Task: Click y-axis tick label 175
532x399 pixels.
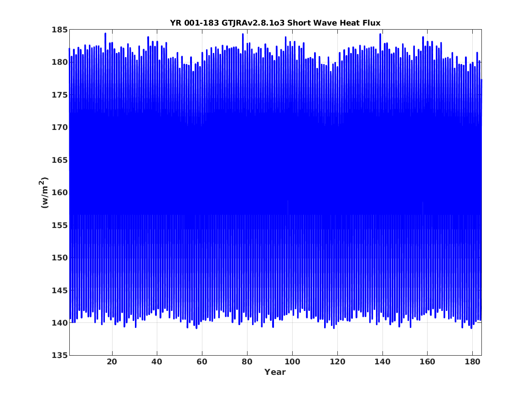Action: coord(60,95)
